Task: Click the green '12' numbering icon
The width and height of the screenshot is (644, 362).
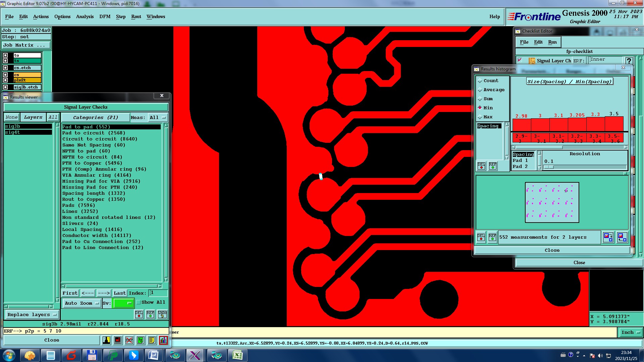Action: pos(141,340)
